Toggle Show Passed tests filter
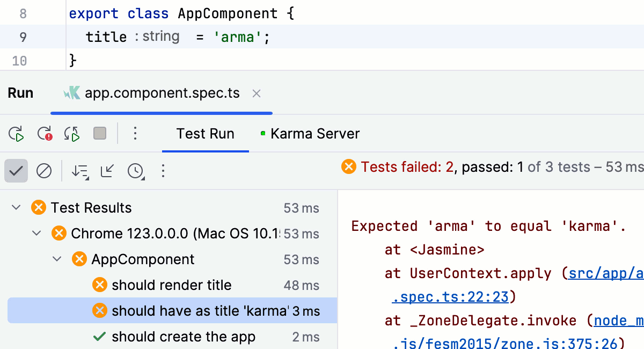644x349 pixels. point(16,171)
